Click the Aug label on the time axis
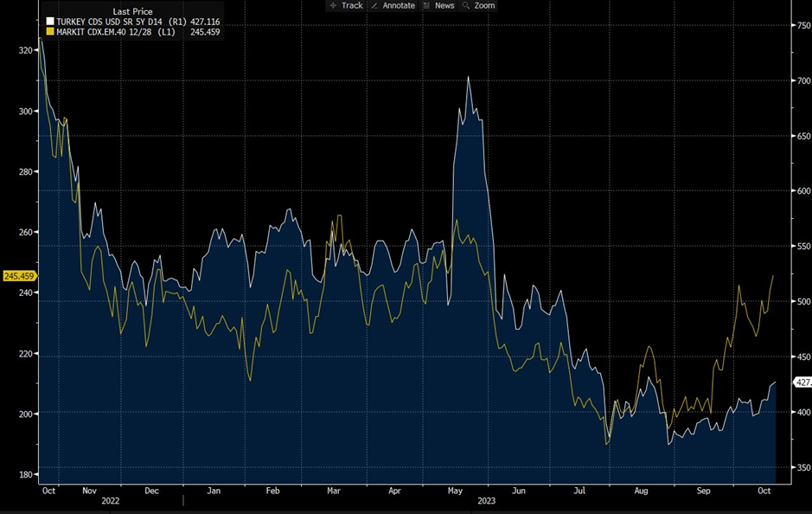Image resolution: width=812 pixels, height=514 pixels. [641, 491]
